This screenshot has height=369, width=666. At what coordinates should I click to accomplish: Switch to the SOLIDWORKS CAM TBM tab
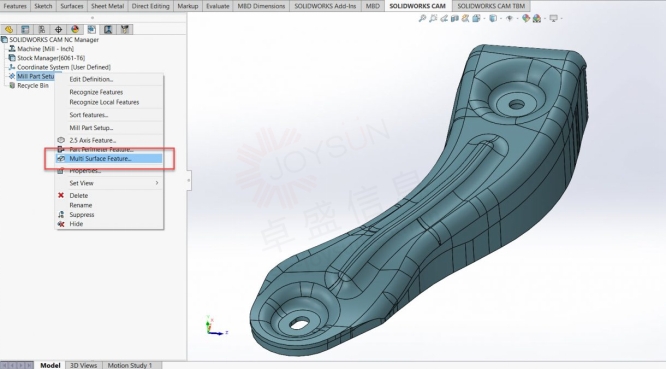pos(491,6)
